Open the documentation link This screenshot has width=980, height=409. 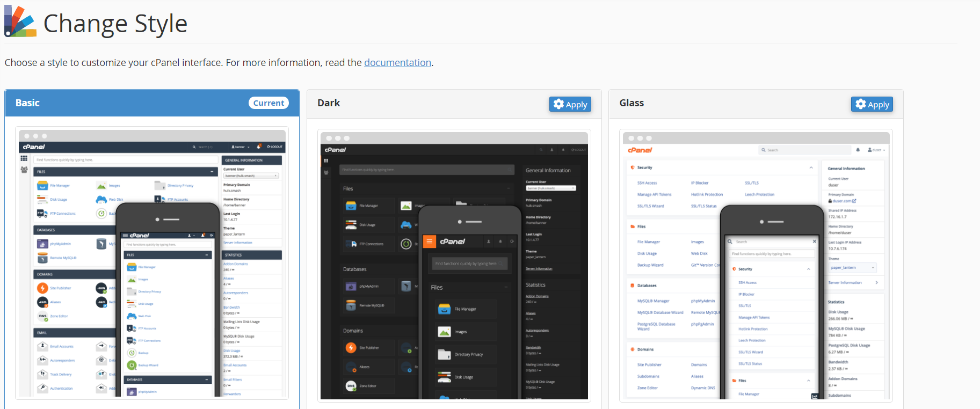coord(397,63)
